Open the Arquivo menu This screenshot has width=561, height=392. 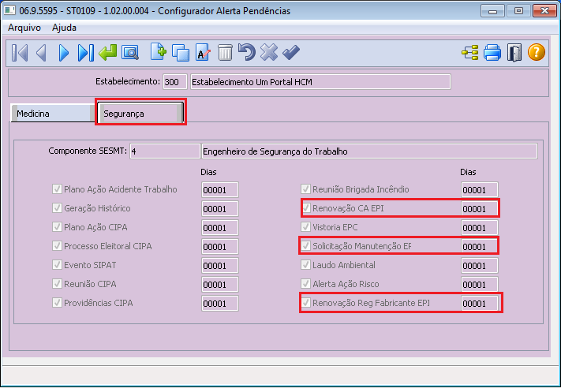tap(24, 28)
